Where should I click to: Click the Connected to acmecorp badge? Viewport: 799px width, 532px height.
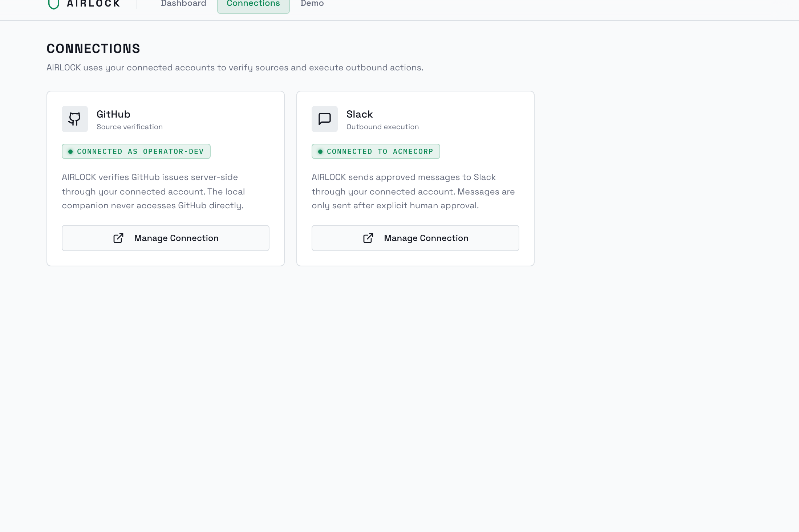[376, 151]
